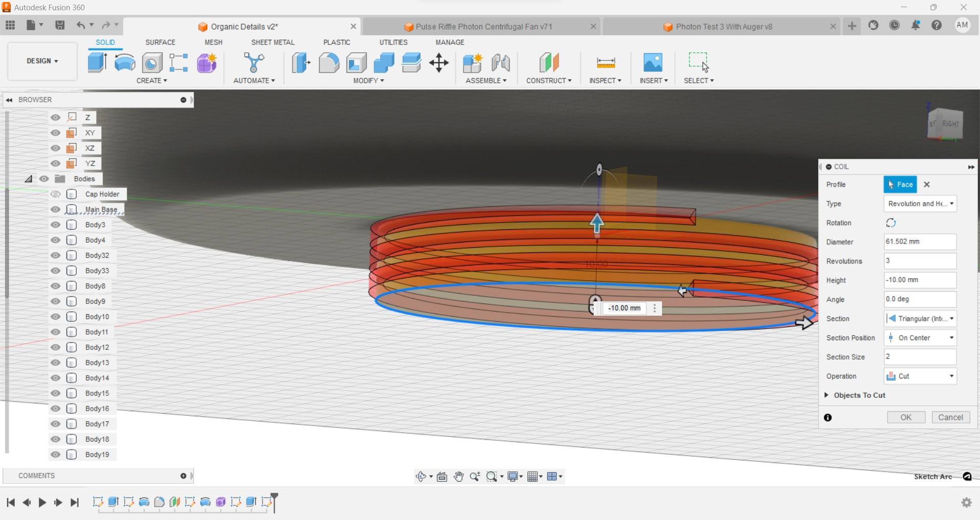The image size is (980, 520).
Task: Switch to the PLASTIC tab
Action: (x=337, y=42)
